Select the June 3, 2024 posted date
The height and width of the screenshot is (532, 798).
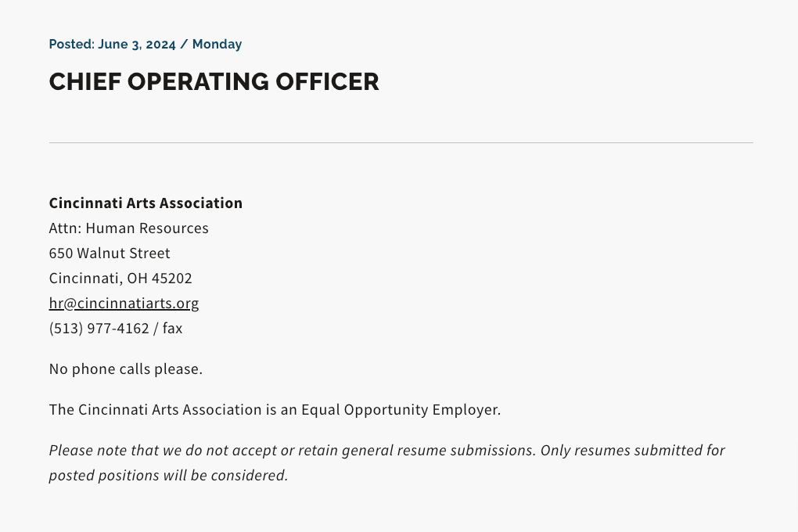tap(137, 45)
